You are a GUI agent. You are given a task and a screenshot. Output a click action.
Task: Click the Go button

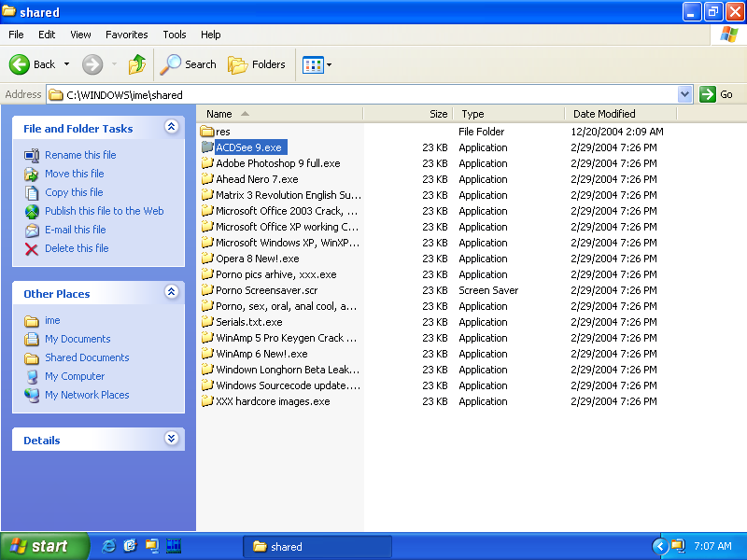[x=716, y=94]
